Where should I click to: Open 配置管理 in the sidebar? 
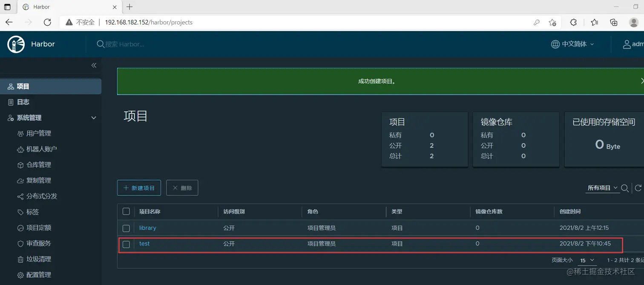(x=38, y=275)
